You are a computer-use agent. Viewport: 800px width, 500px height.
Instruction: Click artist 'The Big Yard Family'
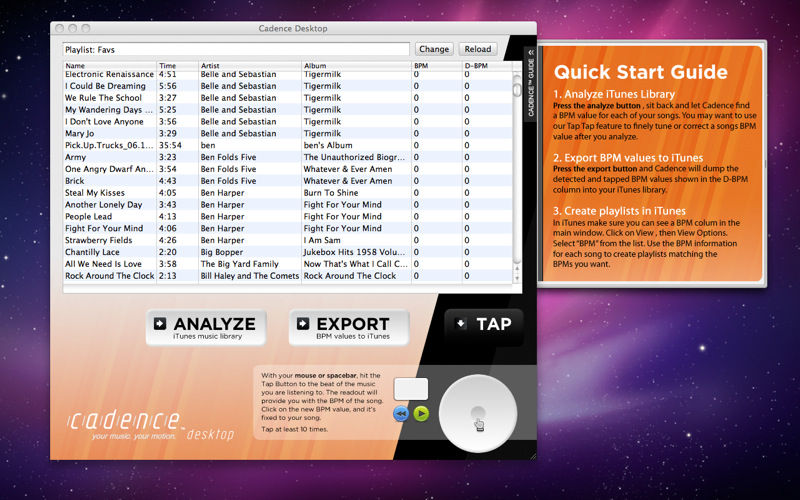pyautogui.click(x=240, y=264)
